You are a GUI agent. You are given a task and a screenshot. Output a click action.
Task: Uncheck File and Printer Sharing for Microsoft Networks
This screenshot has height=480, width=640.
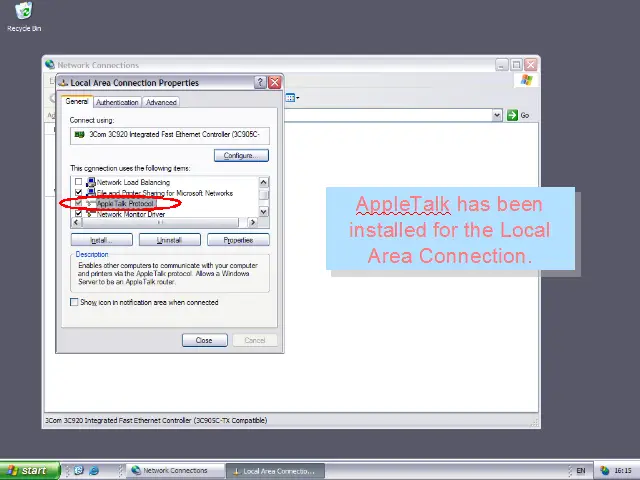tap(78, 192)
